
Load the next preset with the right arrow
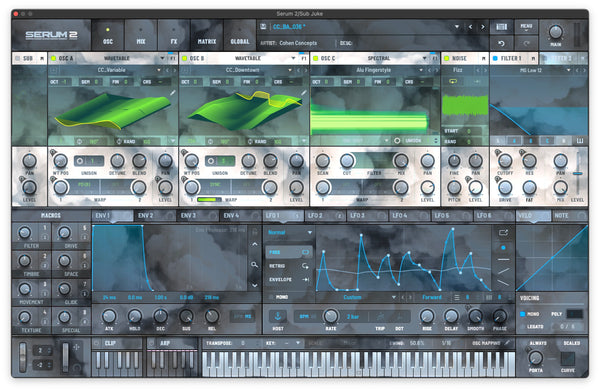coord(483,27)
